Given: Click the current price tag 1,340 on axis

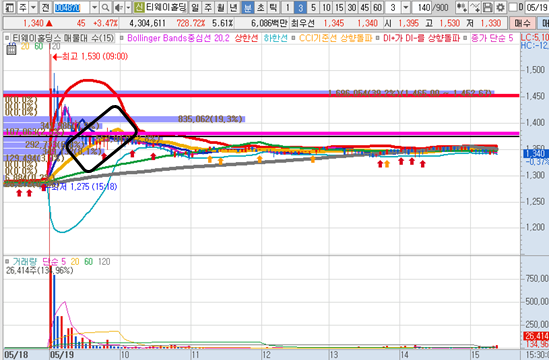Looking at the screenshot, I should tap(536, 153).
